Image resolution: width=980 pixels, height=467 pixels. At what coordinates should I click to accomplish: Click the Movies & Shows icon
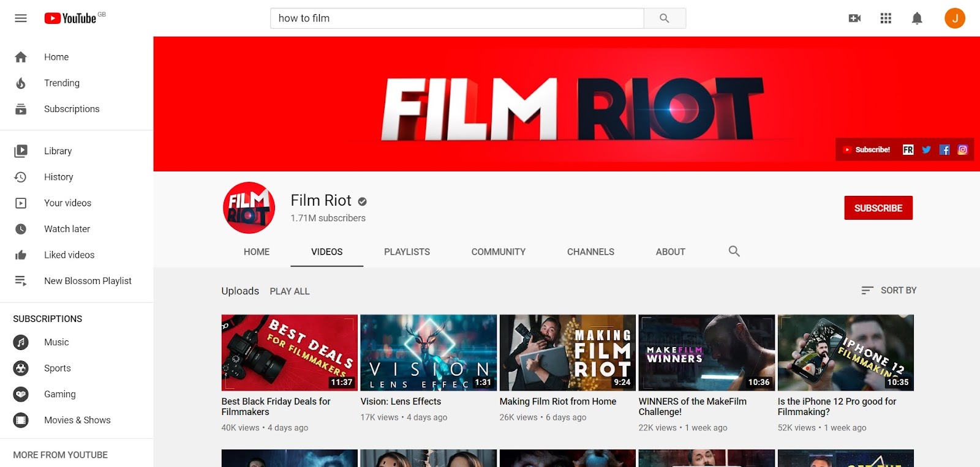pyautogui.click(x=21, y=420)
